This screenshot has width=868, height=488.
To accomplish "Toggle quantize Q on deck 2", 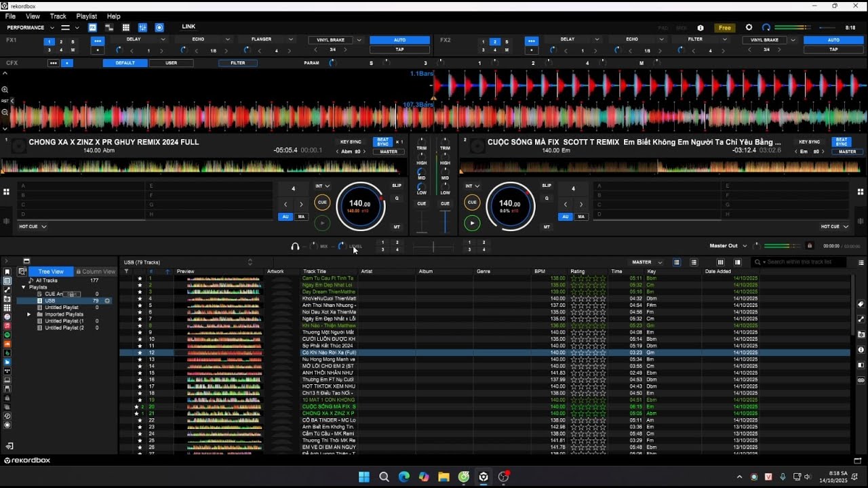I will point(547,198).
